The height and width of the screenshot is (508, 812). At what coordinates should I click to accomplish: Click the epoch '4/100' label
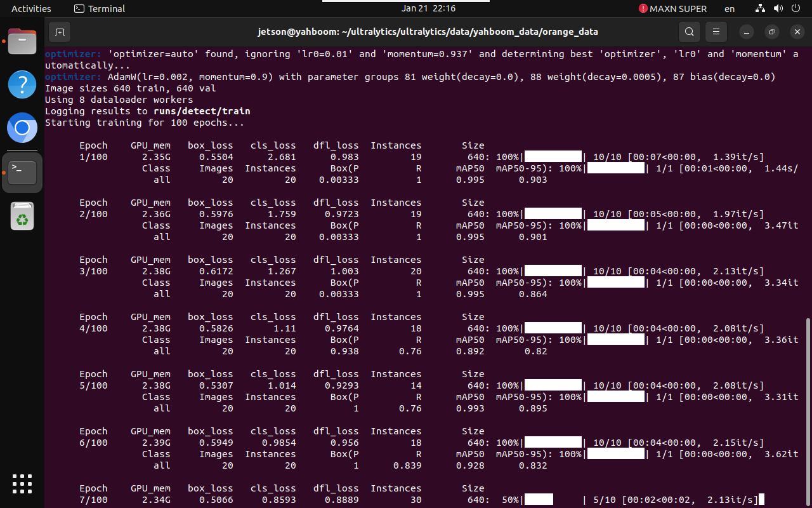tap(93, 328)
